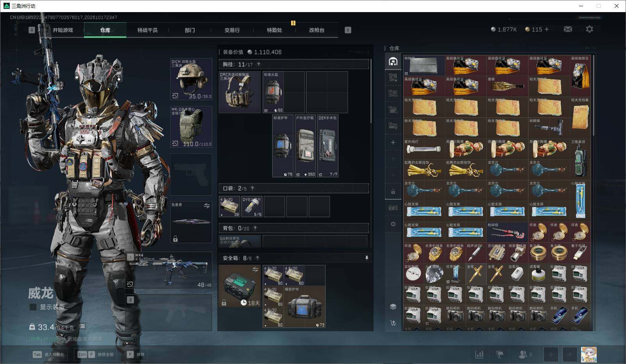The height and width of the screenshot is (364, 626).
Task: Click the safe box help question mark
Action: coord(257,258)
